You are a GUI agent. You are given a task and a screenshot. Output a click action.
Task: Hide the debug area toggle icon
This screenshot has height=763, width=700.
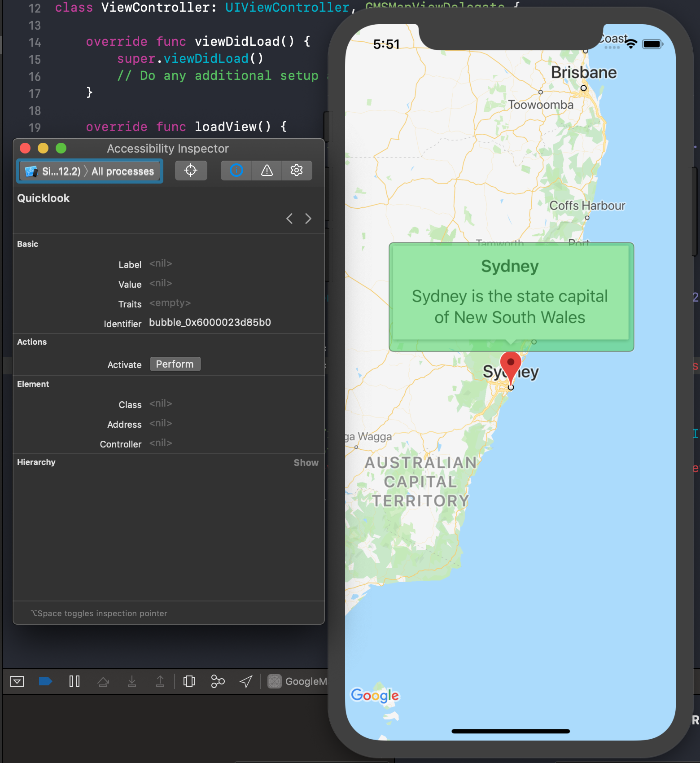coord(17,681)
